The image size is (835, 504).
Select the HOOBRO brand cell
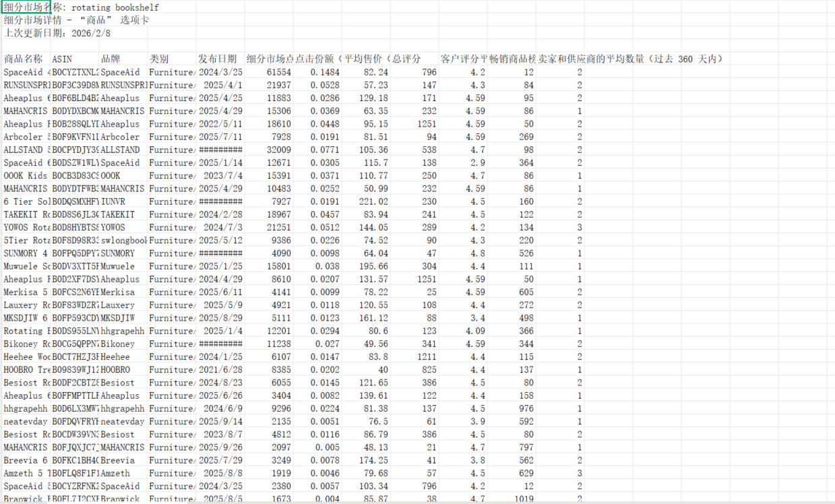(123, 370)
